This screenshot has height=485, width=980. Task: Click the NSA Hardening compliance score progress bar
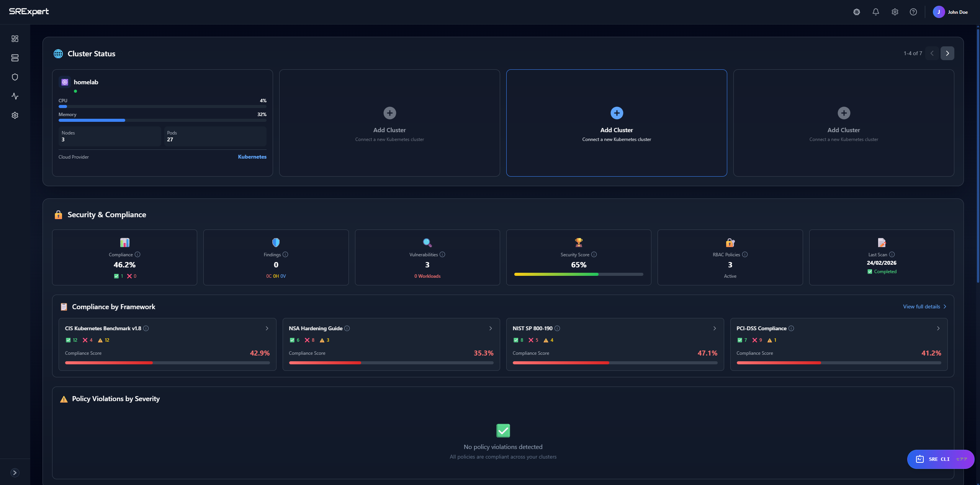pyautogui.click(x=391, y=363)
